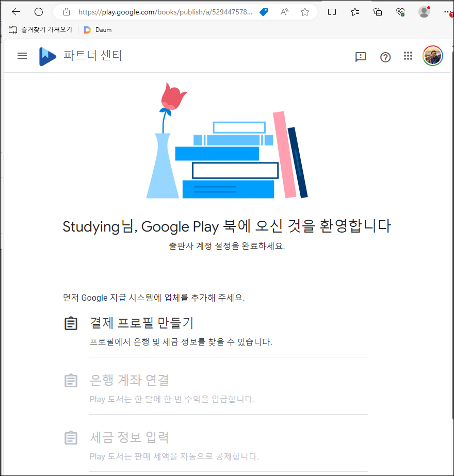Click the welcome heading Studying님, Google Play 북

pyautogui.click(x=227, y=226)
